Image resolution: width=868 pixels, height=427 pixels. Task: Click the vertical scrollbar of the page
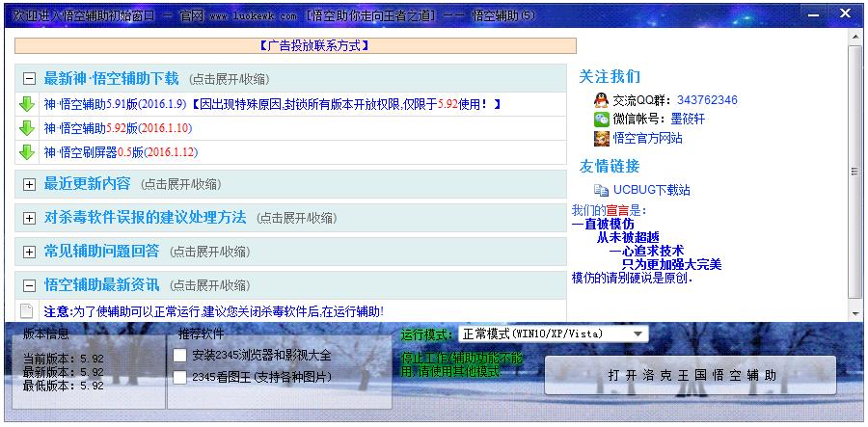click(854, 172)
